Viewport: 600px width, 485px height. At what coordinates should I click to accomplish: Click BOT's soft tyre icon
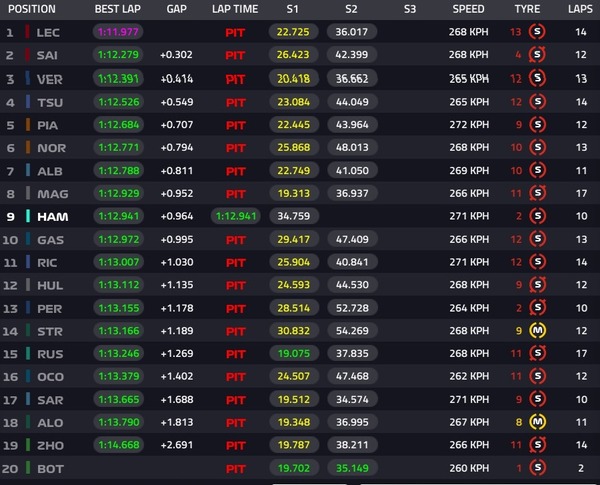(537, 468)
